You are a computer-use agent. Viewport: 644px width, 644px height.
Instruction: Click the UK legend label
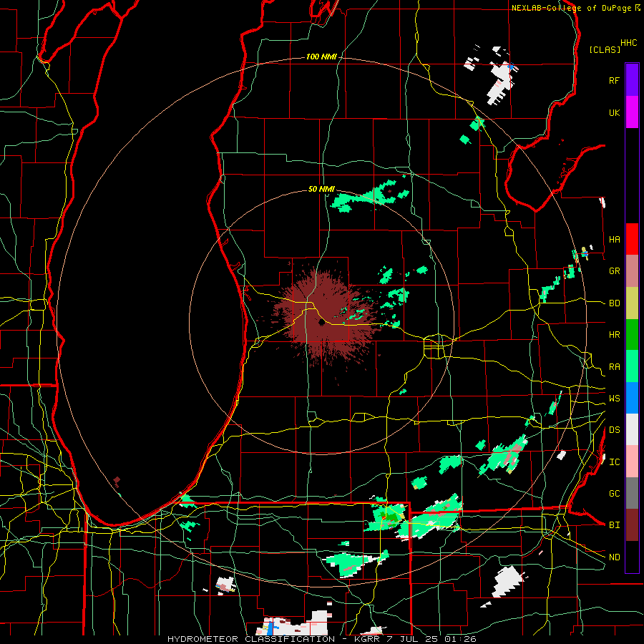tap(614, 112)
